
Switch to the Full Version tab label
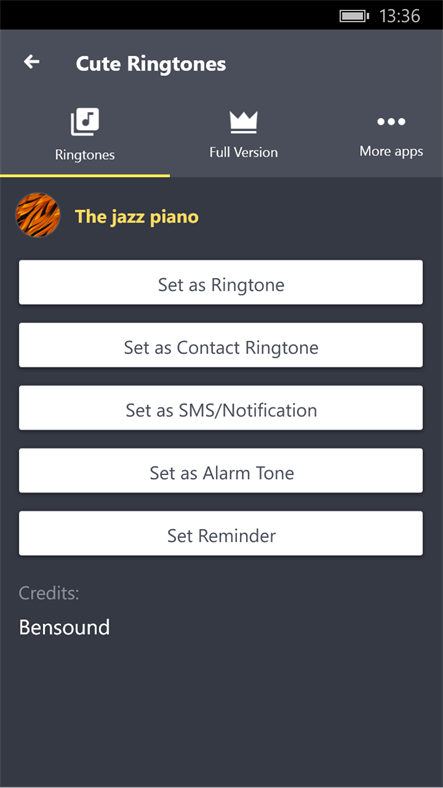(244, 152)
